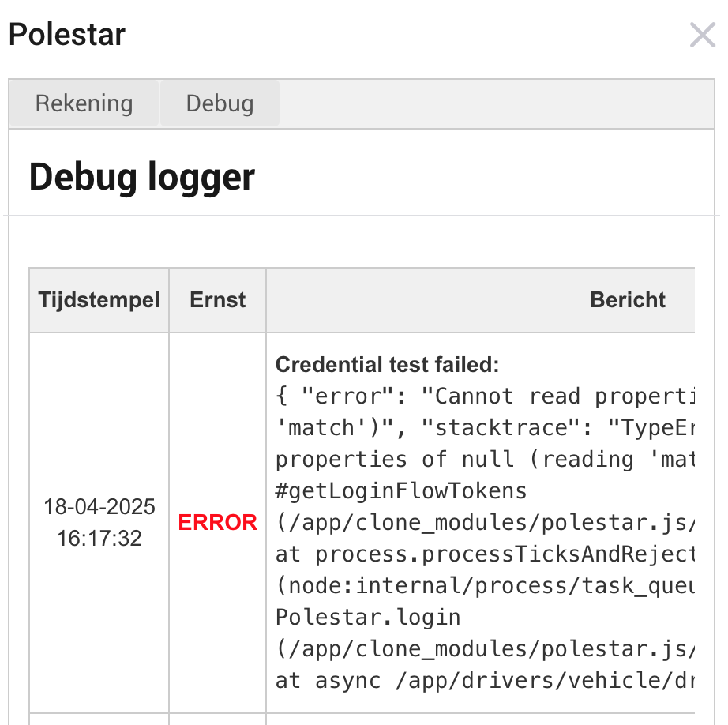728x725 pixels.
Task: Click the 16:17:32 time value
Action: point(99,539)
